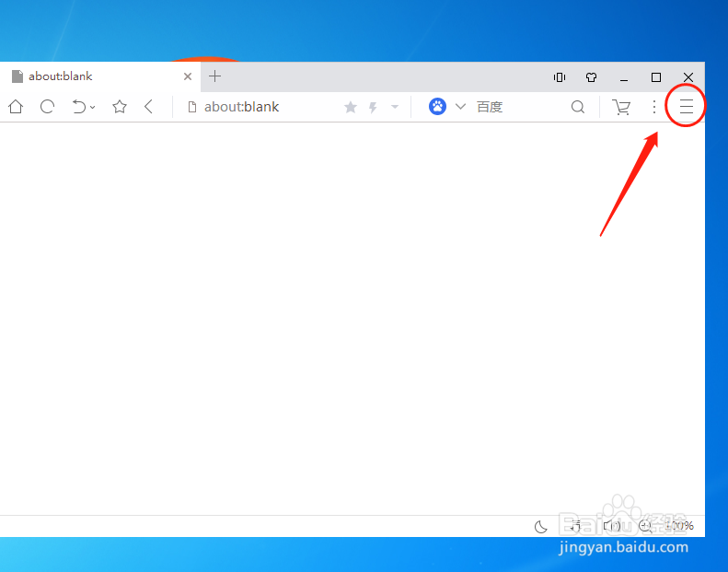
Task: Click the lightning speed mode icon
Action: pos(373,108)
